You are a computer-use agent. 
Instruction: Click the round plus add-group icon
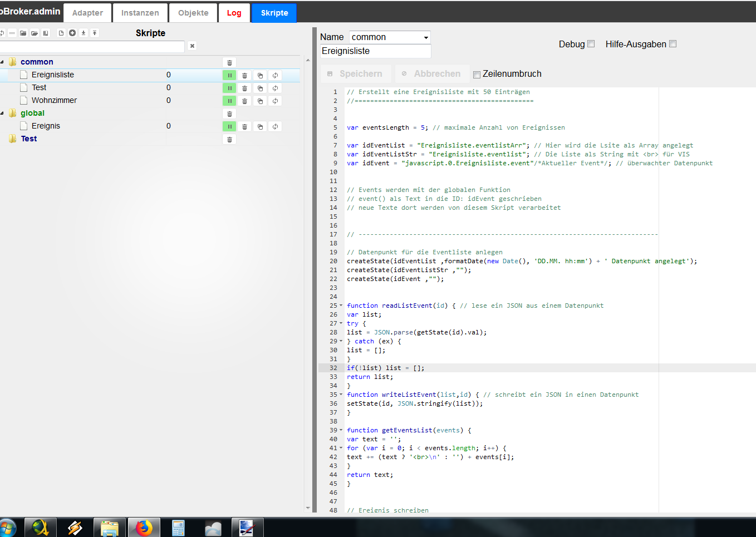tap(72, 33)
